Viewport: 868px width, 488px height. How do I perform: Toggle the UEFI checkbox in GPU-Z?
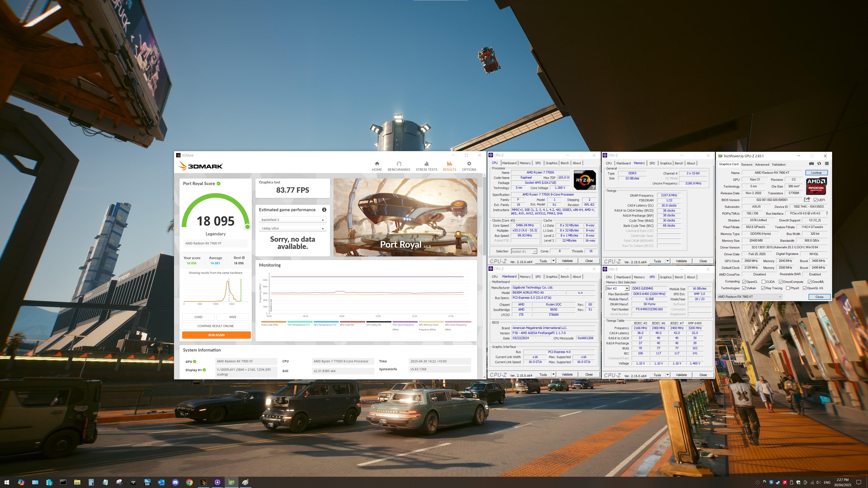815,200
